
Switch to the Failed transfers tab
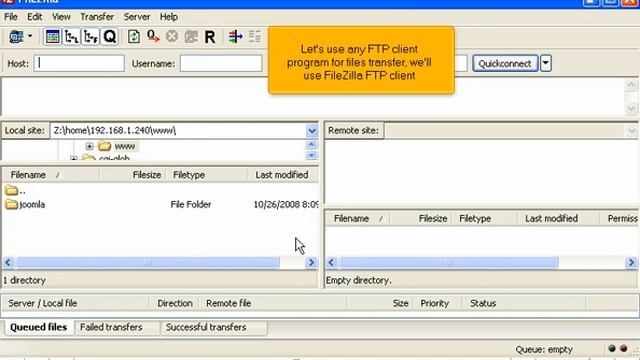(x=117, y=327)
